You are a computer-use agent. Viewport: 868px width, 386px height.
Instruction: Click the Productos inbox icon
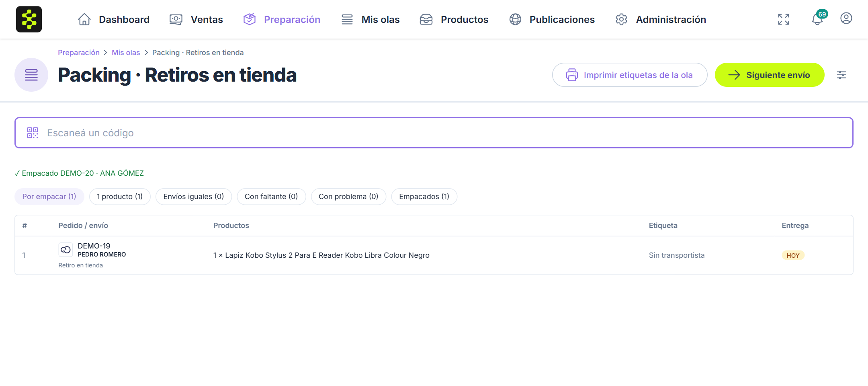coord(426,19)
